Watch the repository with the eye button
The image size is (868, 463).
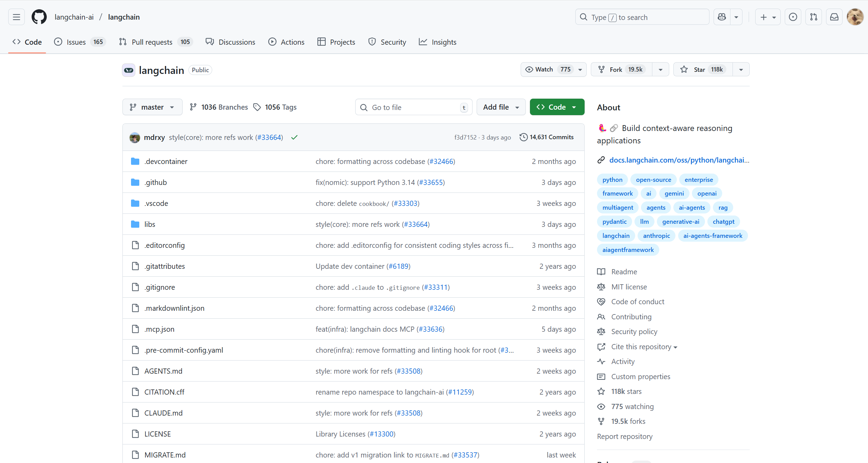(x=548, y=69)
